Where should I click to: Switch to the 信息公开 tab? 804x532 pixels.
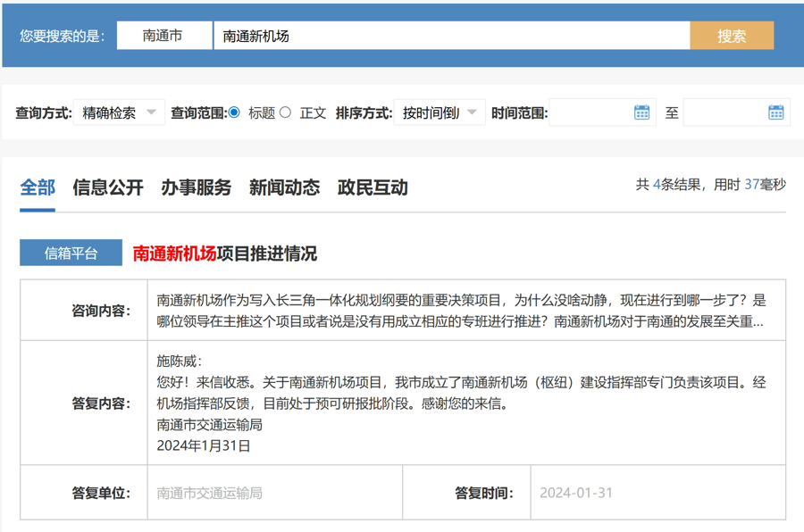(x=108, y=187)
